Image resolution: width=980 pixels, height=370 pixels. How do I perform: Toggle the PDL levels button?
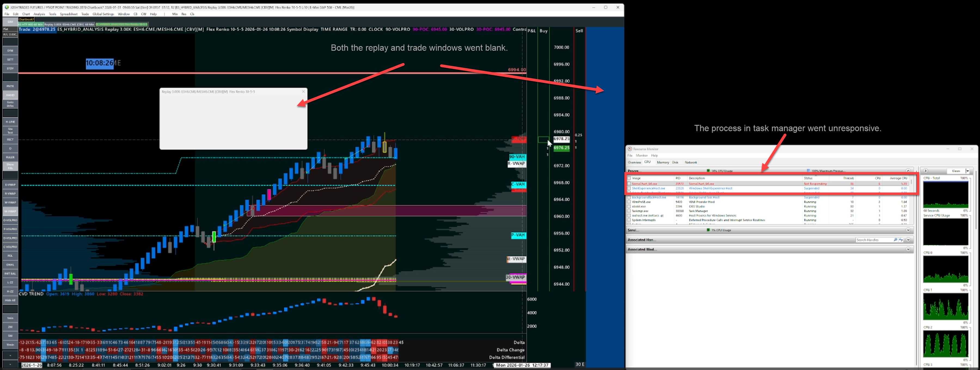coord(10,256)
